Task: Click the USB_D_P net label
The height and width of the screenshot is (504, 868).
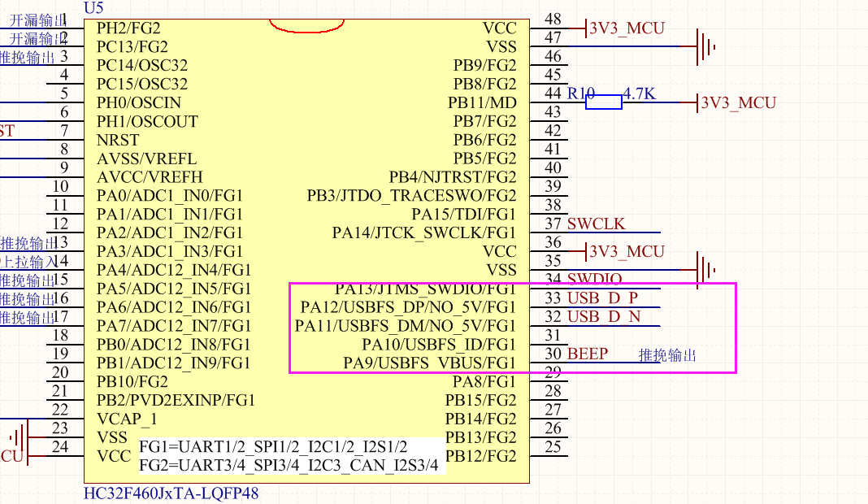Action: click(603, 298)
